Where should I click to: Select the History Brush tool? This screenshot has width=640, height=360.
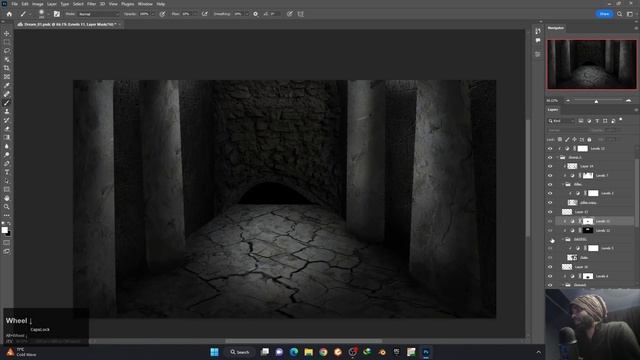click(7, 120)
